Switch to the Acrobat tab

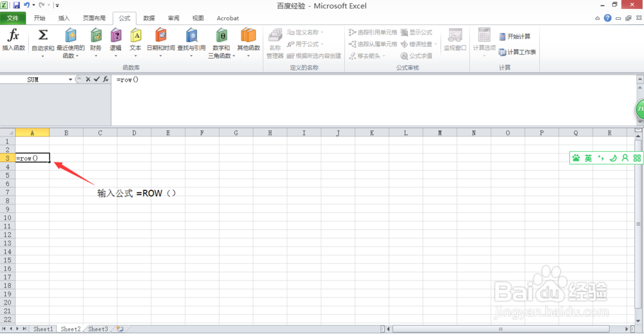coord(227,18)
